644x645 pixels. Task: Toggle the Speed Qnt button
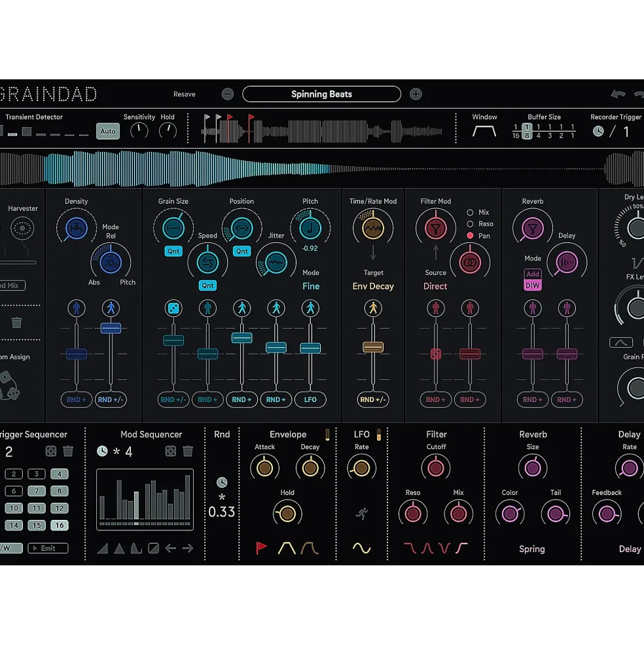click(x=207, y=286)
